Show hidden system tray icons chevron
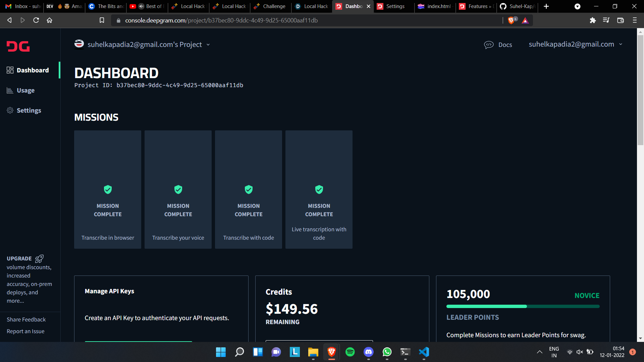 click(539, 352)
